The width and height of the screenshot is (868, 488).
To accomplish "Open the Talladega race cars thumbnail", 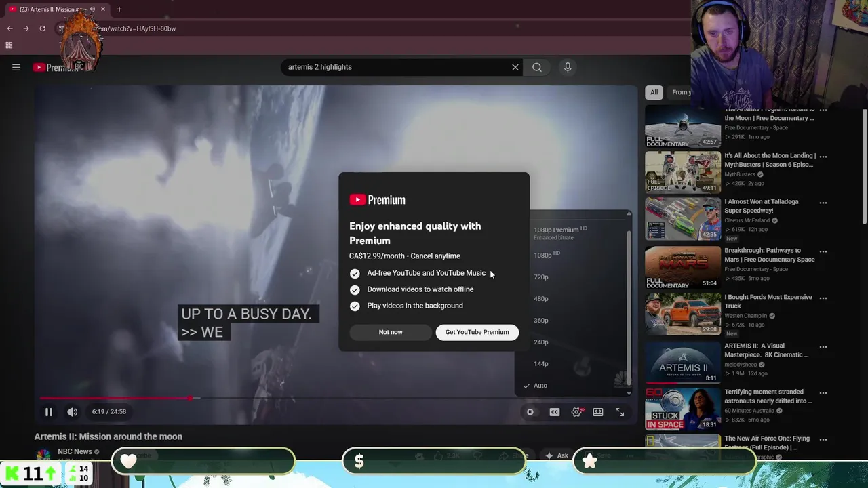I will (x=683, y=219).
